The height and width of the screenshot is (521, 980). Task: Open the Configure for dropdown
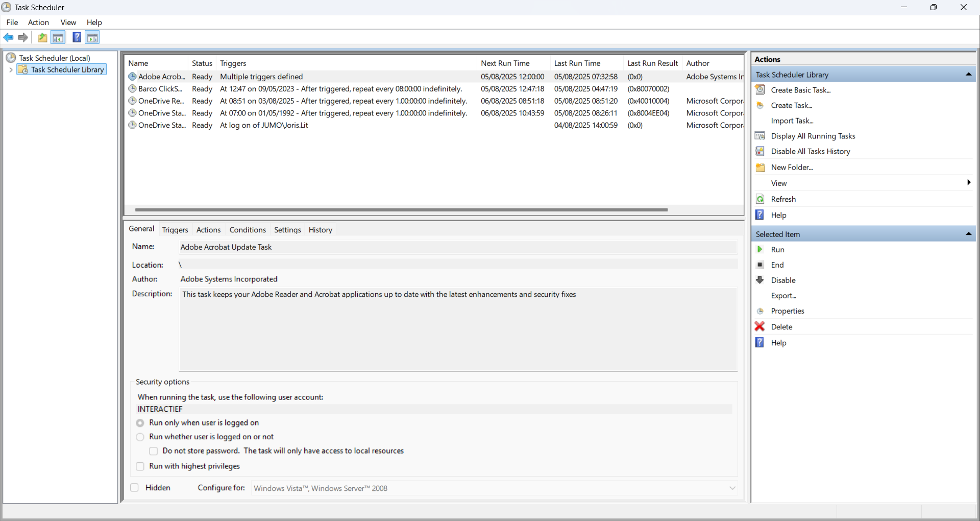732,488
